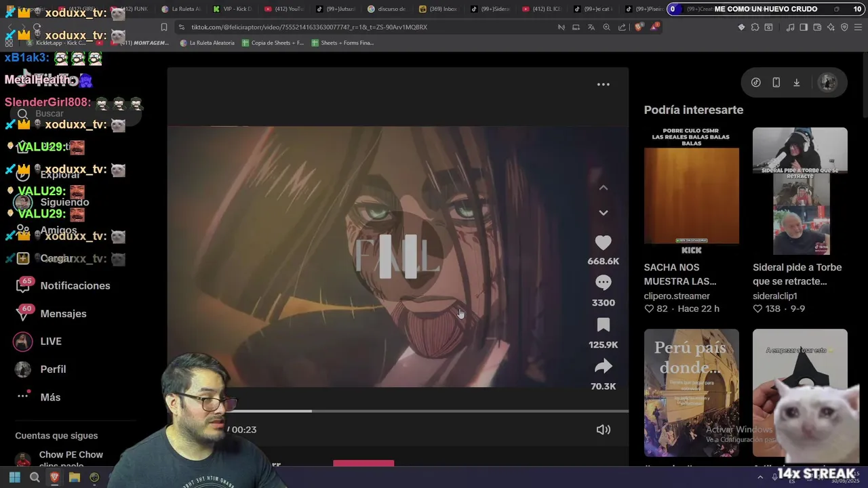Open the browser extensions puzzle icon

pos(755,27)
